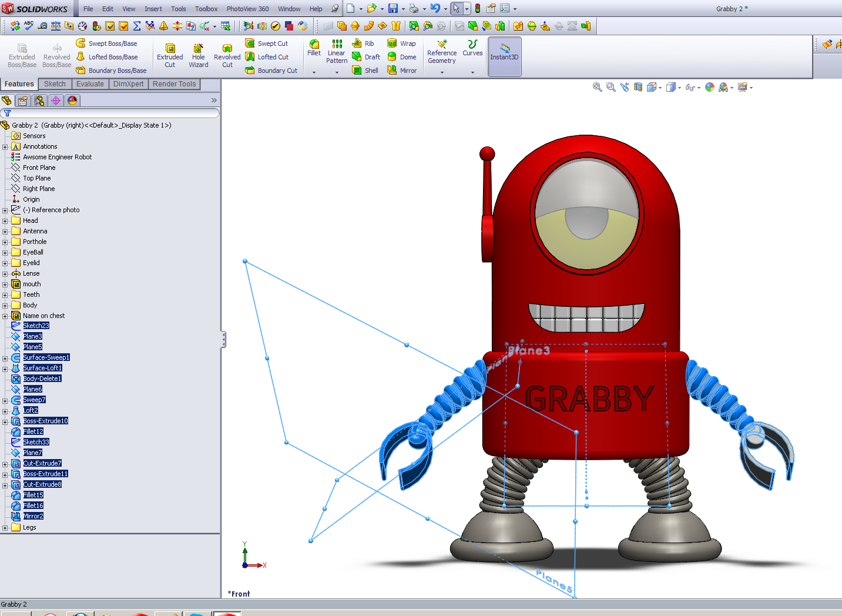
Task: Click the Extruded Cut tool
Action: point(170,55)
